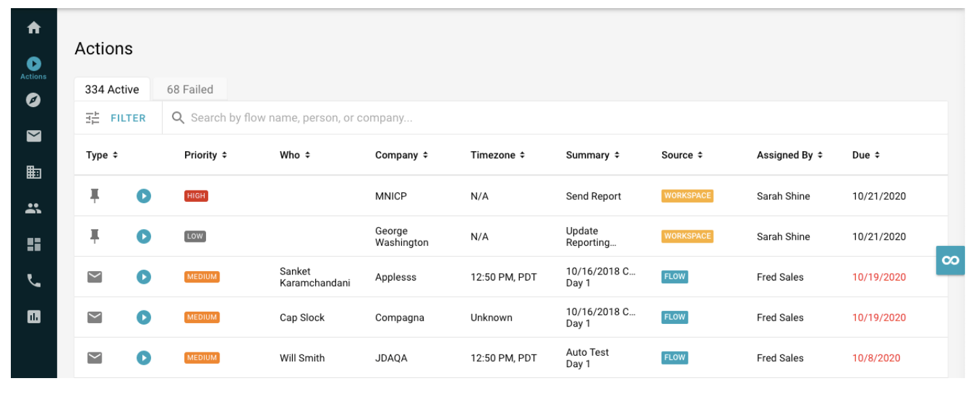Viewport: 980px width, 393px height.
Task: Play the action for Will Smith's row
Action: [143, 358]
